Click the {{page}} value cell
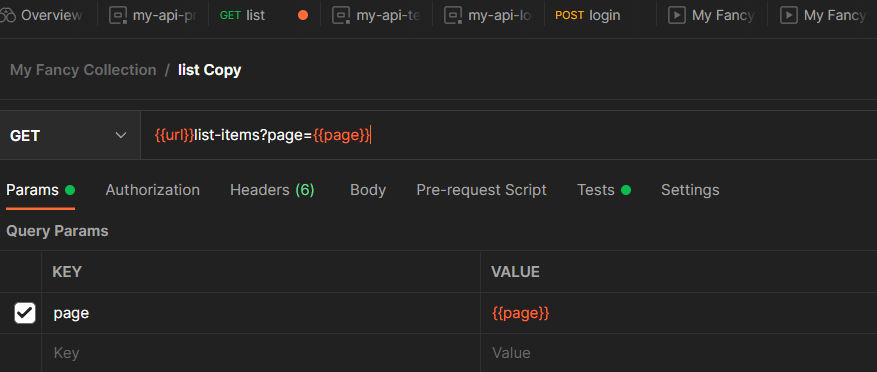 (x=678, y=313)
